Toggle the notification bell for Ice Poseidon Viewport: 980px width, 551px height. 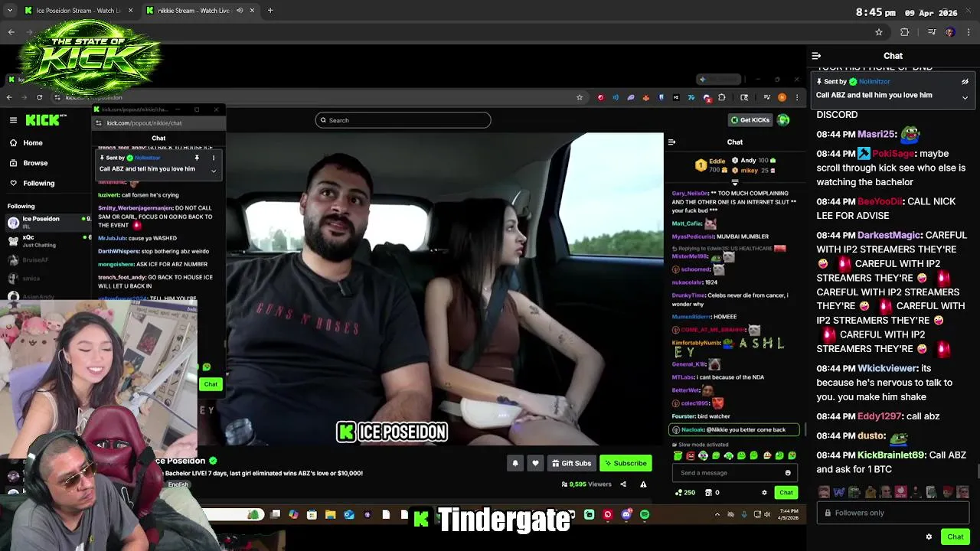515,463
